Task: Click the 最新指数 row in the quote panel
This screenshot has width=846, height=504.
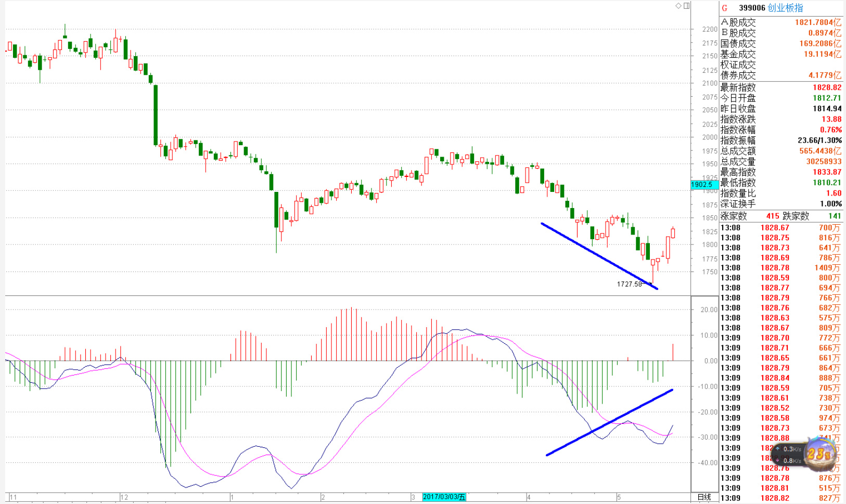Action: (x=780, y=87)
